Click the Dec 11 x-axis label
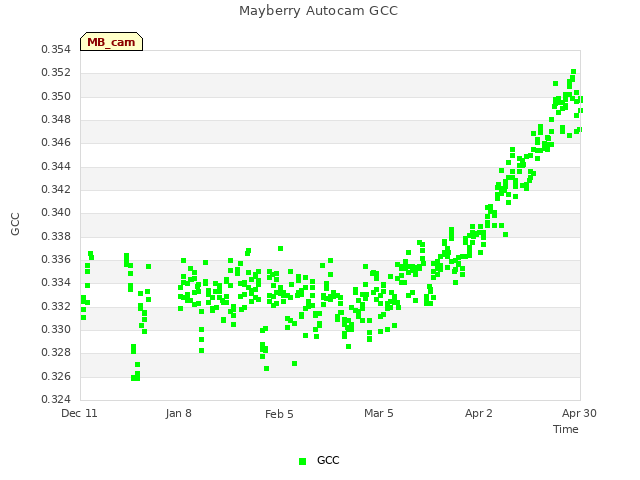The width and height of the screenshot is (640, 480). point(79,413)
